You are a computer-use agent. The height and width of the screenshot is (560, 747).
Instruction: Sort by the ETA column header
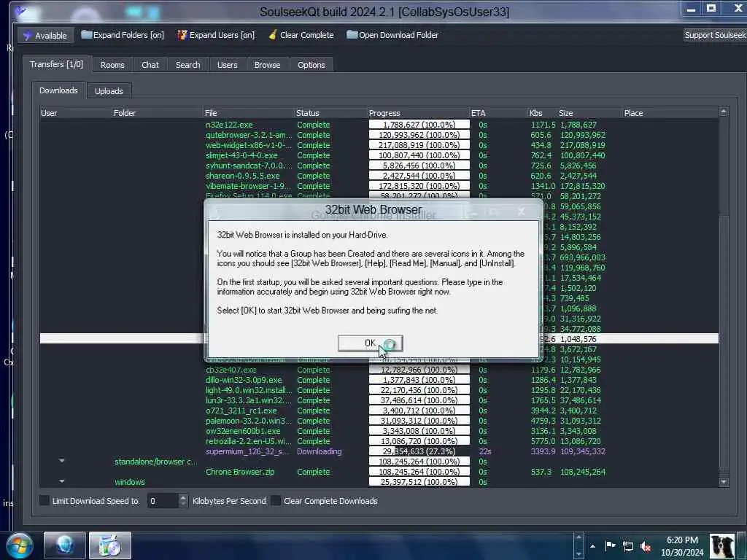pos(498,113)
